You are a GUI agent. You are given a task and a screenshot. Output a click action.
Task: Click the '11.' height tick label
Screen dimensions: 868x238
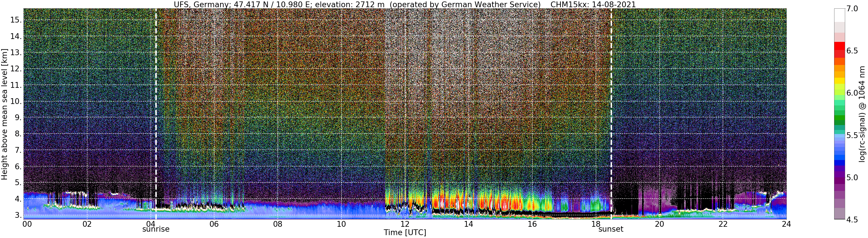pos(16,85)
